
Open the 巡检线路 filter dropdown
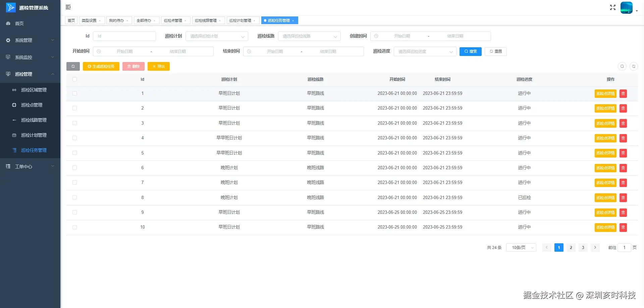point(309,36)
